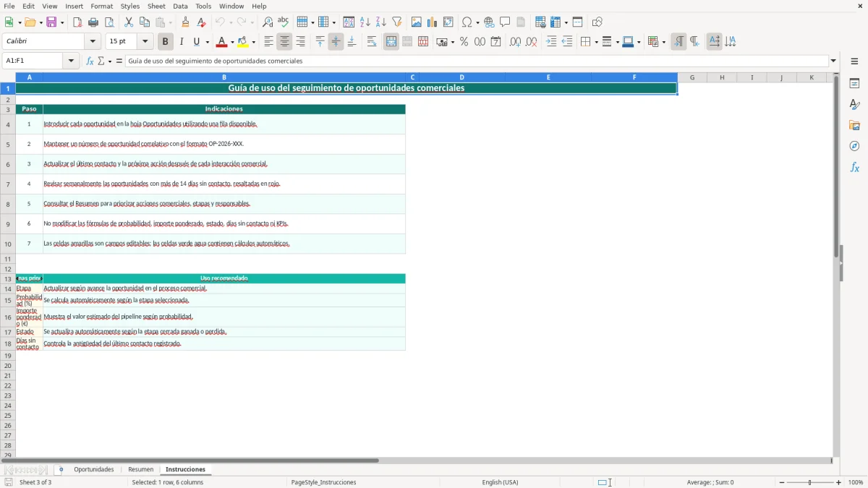Open the Data menu

tap(180, 6)
